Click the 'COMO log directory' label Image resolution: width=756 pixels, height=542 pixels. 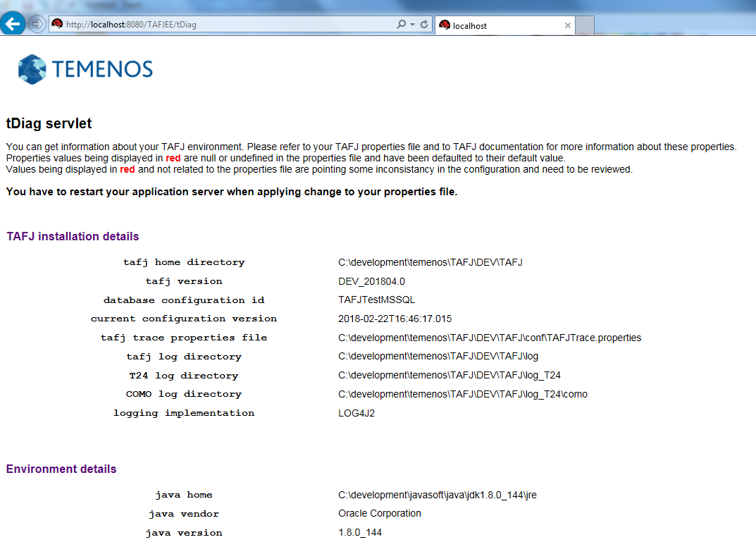184,394
